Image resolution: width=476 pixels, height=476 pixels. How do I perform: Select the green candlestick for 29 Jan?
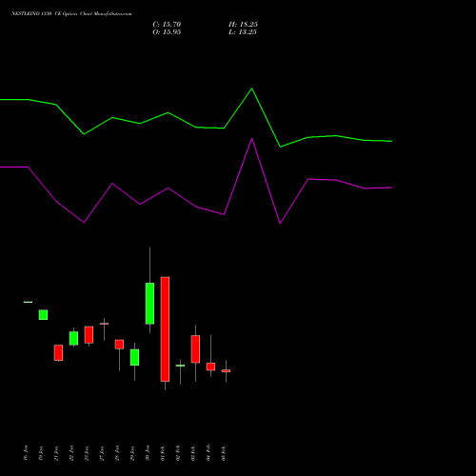[x=134, y=357]
